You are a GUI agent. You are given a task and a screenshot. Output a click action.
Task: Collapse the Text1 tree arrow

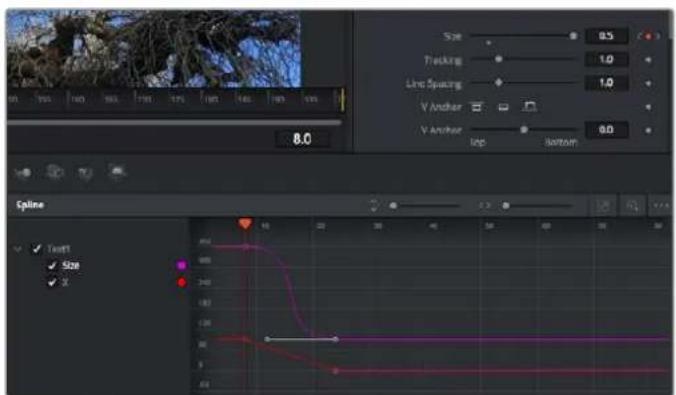click(18, 249)
